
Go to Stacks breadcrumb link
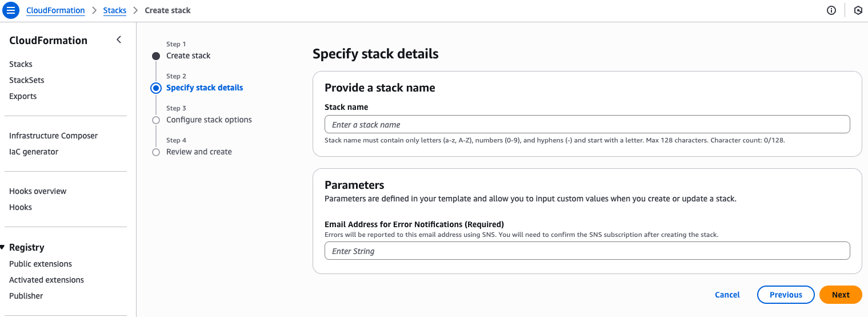coord(114,10)
